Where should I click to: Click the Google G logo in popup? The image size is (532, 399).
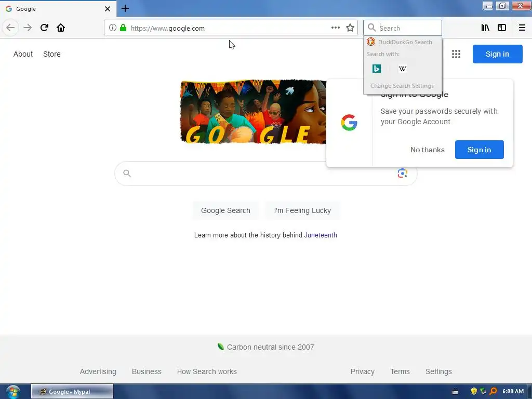(x=349, y=123)
